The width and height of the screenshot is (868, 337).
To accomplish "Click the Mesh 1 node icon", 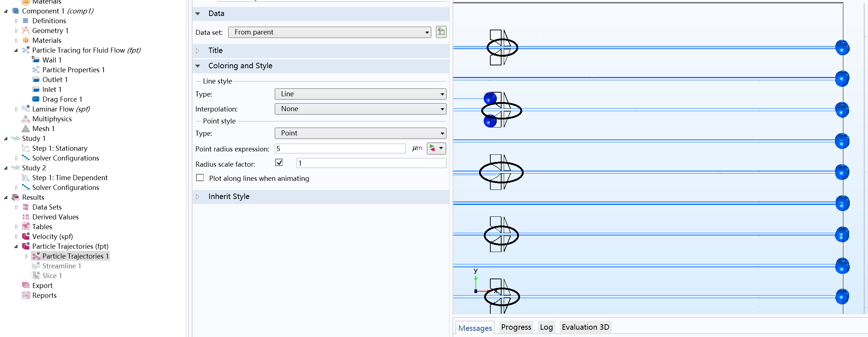I will 25,129.
